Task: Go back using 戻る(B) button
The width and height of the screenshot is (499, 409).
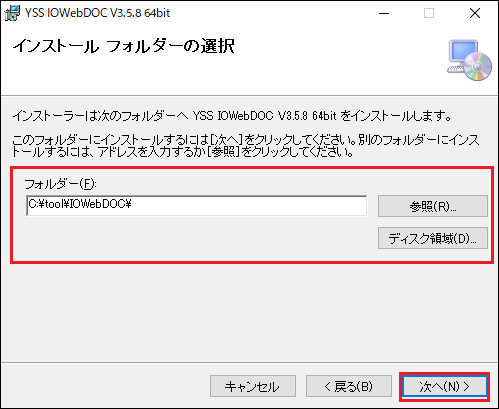Action: pyautogui.click(x=349, y=386)
